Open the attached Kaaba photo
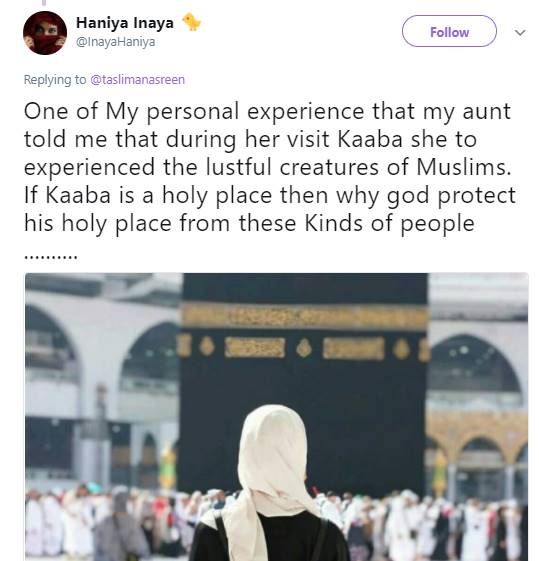The image size is (539, 561). 276,417
